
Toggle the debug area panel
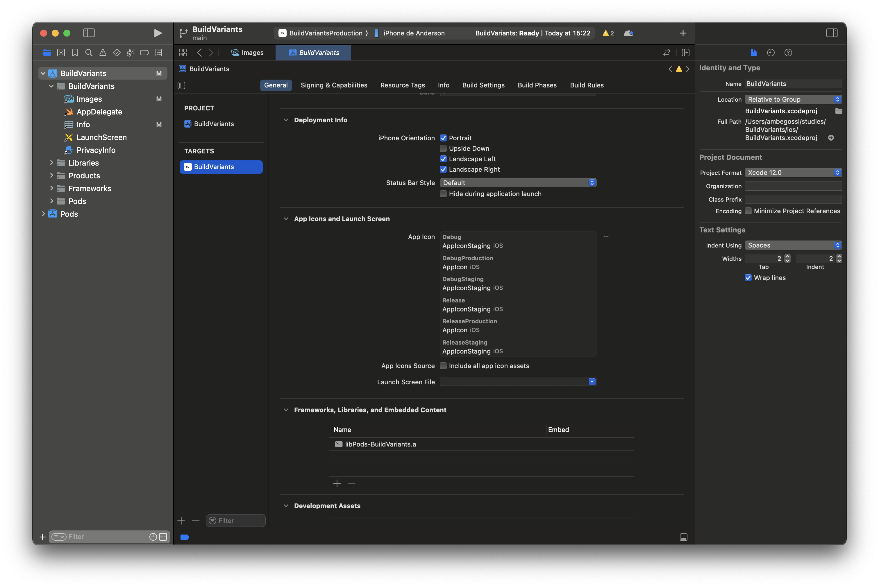pyautogui.click(x=684, y=537)
